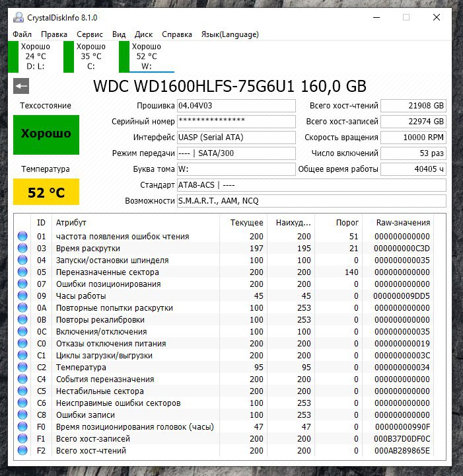
Task: Click status orb for attribute C2 row
Action: 22,367
